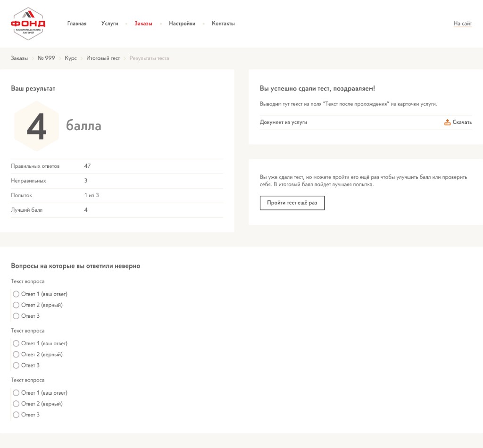This screenshot has height=448, width=483.
Task: Click the ФОНД hexagon logo
Action: tap(28, 24)
